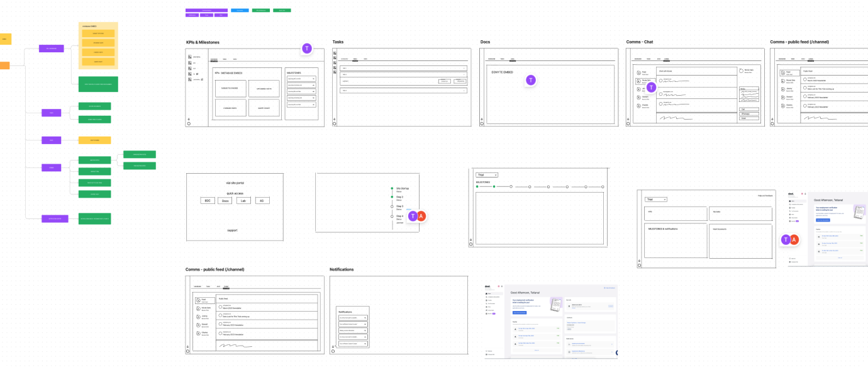Open the Trial dropdown above MILESTONES timeline

point(487,174)
